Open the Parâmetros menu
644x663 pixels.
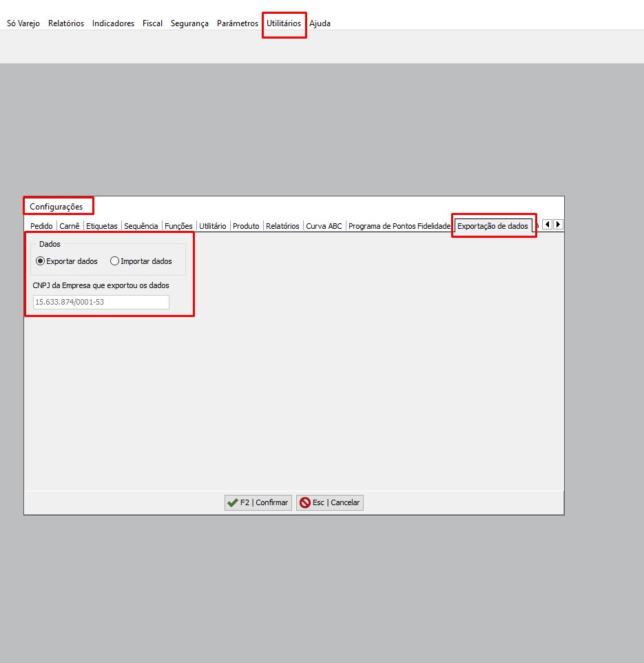pos(238,23)
